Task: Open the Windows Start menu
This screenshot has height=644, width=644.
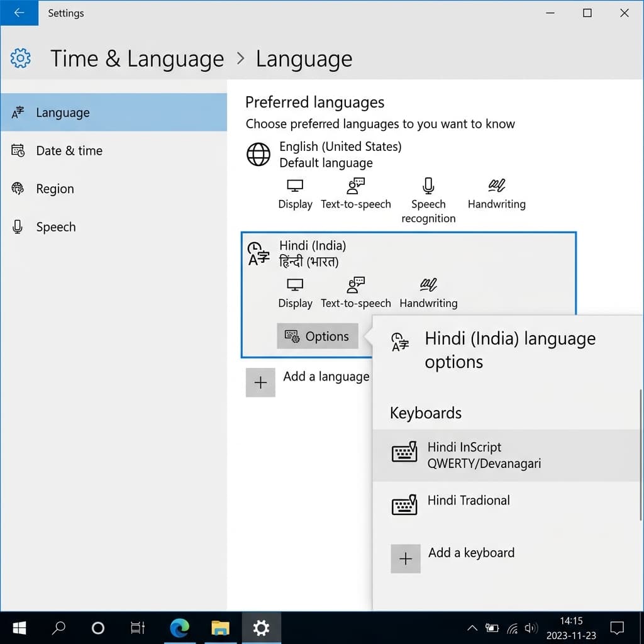Action: click(x=19, y=628)
